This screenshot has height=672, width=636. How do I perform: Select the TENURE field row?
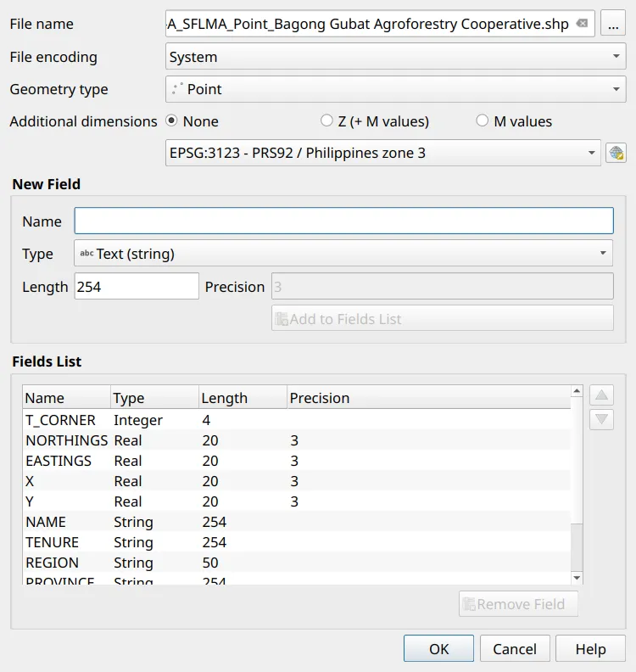[x=297, y=542]
